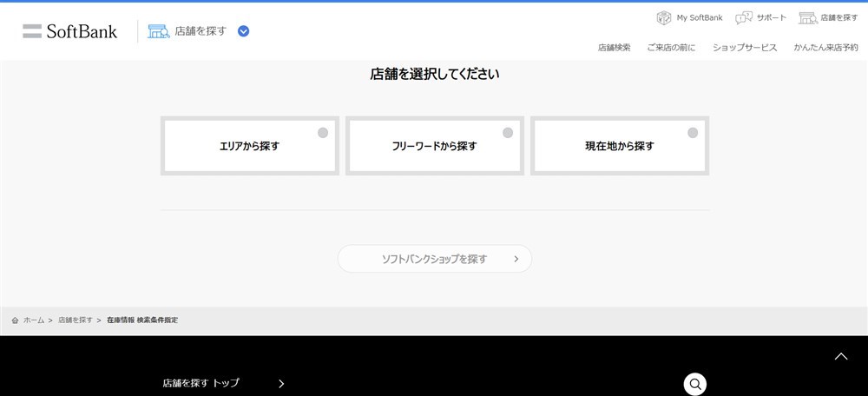The image size is (868, 396).
Task: Select the 現在地から探す option card
Action: tap(620, 146)
